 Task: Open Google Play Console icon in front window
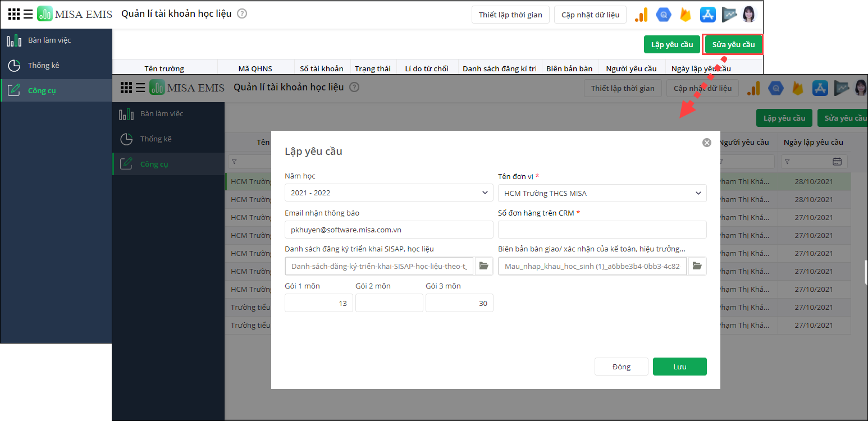click(842, 88)
